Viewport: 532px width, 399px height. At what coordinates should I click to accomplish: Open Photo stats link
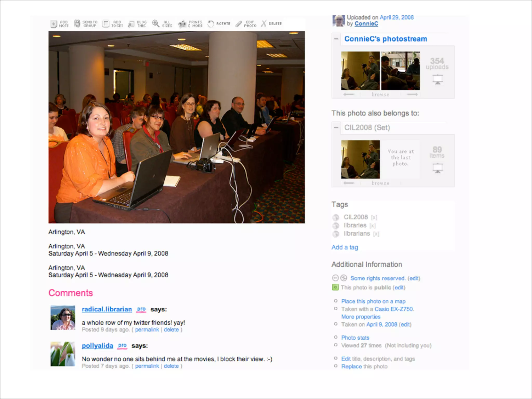point(355,338)
